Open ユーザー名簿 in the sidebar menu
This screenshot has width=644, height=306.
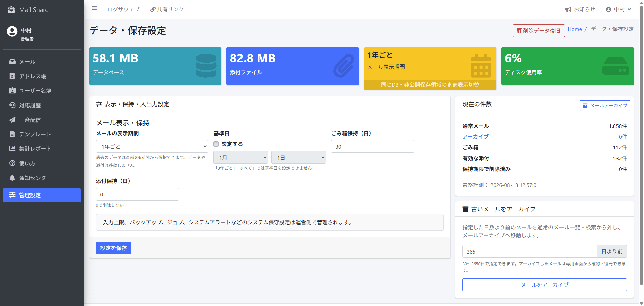tap(42, 91)
